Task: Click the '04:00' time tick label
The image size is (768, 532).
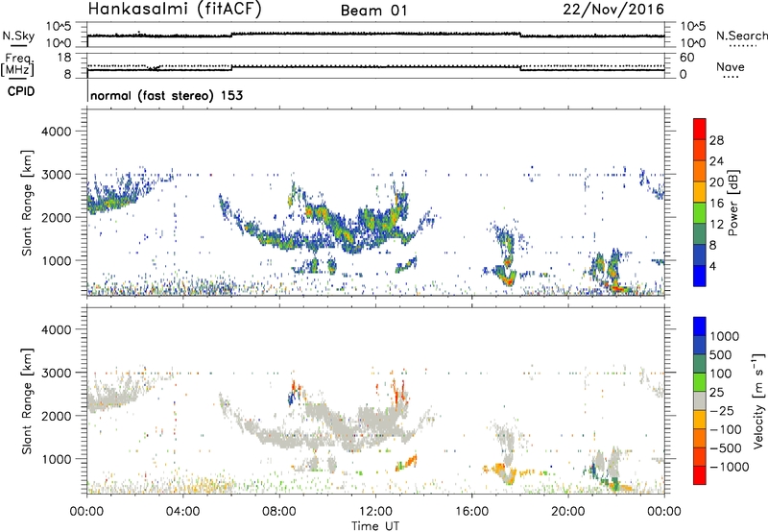Action: point(182,512)
